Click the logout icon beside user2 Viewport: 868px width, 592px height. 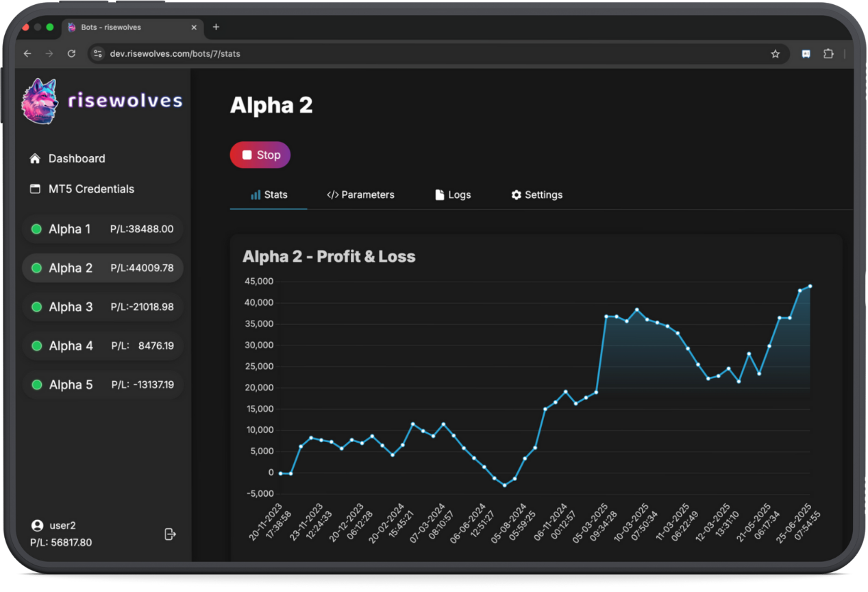[170, 534]
